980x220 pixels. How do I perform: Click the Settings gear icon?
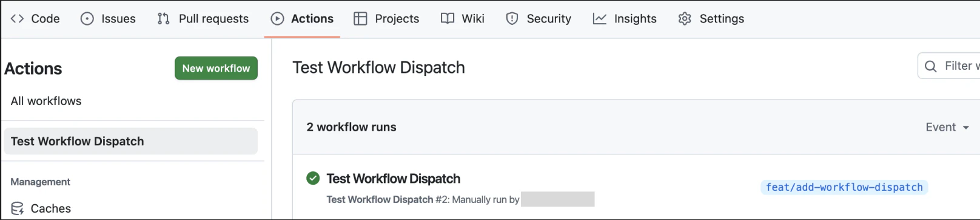coord(685,19)
